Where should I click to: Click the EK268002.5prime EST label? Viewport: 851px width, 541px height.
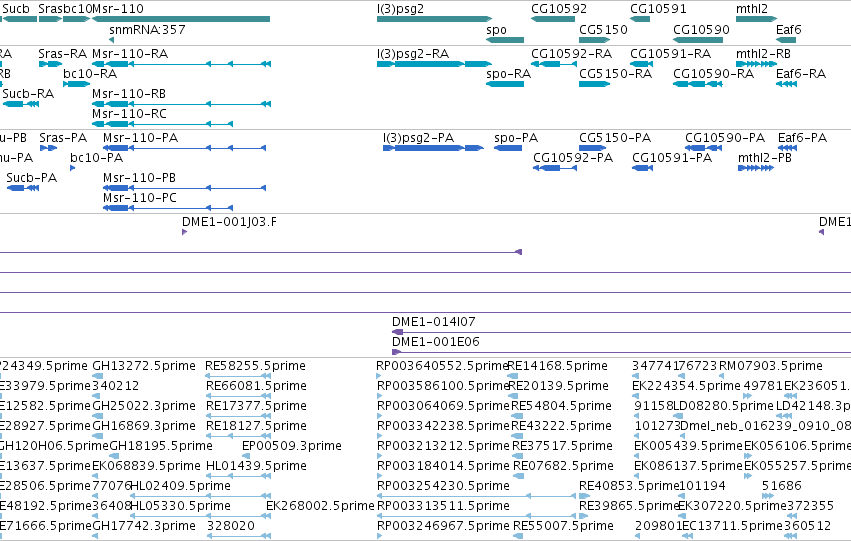tap(320, 506)
